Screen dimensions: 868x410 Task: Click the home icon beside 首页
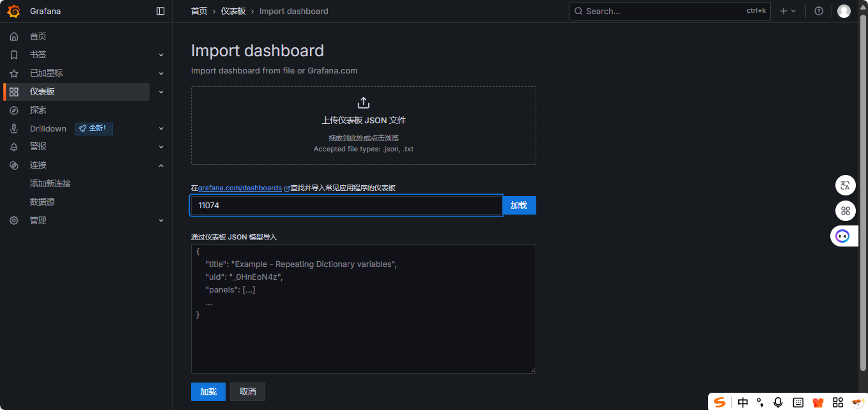[x=14, y=36]
